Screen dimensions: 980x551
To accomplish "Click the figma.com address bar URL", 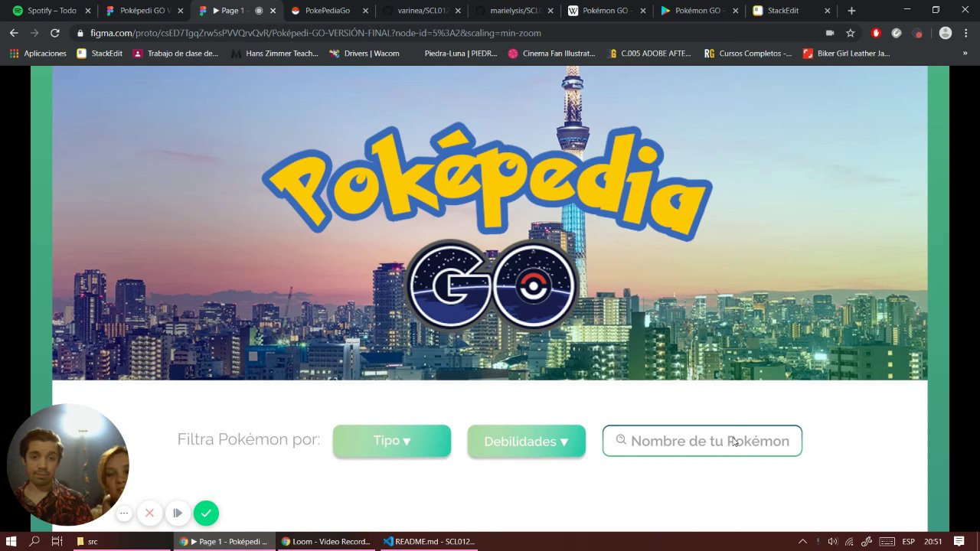I will pos(315,33).
